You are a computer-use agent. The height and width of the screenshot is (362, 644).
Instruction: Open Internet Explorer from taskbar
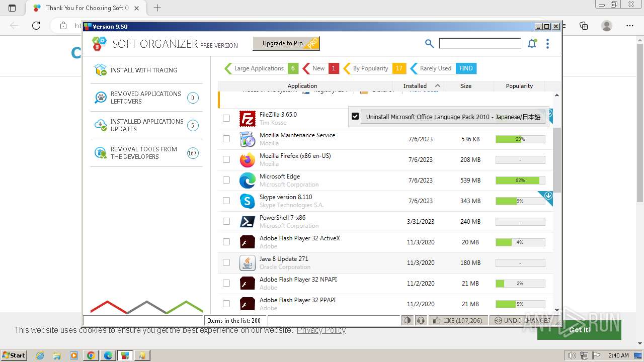pyautogui.click(x=40, y=355)
